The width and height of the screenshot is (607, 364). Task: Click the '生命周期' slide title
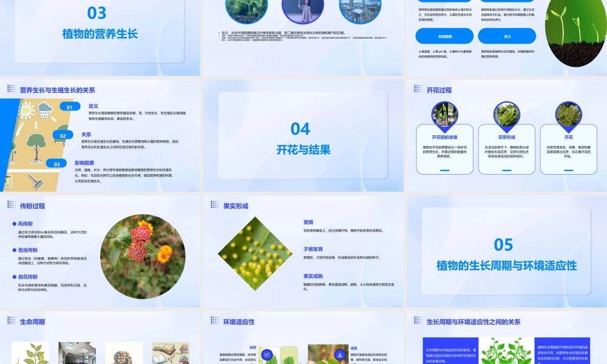point(33,322)
